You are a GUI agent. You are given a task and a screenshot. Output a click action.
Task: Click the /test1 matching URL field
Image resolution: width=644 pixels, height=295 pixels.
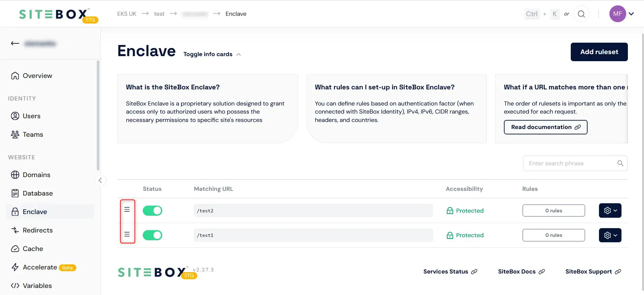pos(313,235)
